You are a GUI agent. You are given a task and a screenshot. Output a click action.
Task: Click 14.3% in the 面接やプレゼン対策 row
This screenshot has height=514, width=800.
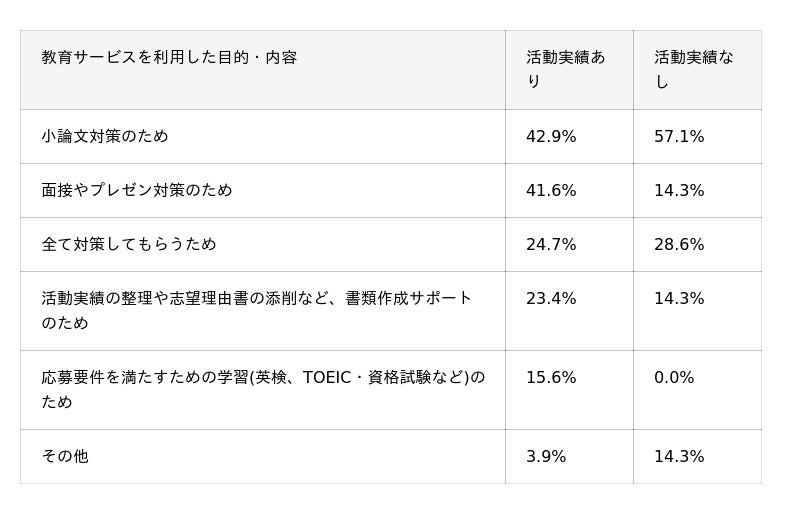[x=679, y=191]
